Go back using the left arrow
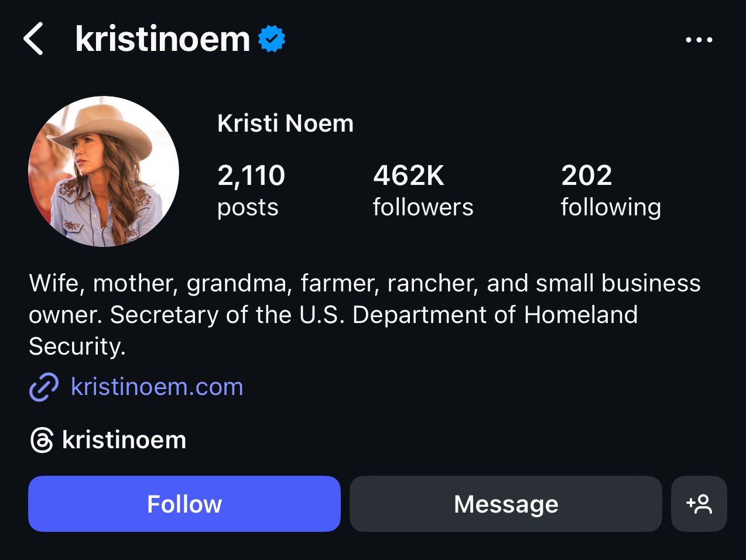Screen dimensions: 746x560 coord(34,39)
